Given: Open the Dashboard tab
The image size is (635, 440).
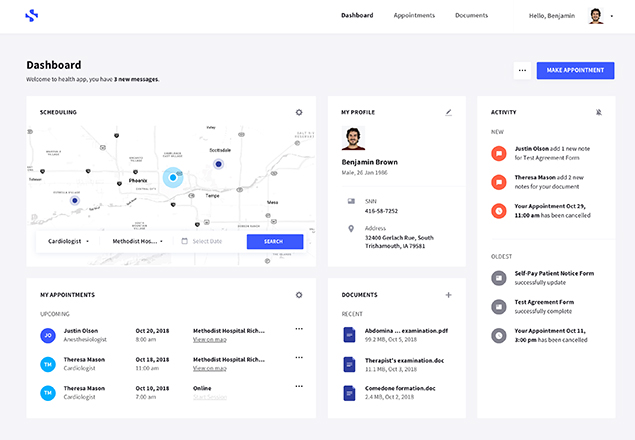Looking at the screenshot, I should pyautogui.click(x=357, y=15).
